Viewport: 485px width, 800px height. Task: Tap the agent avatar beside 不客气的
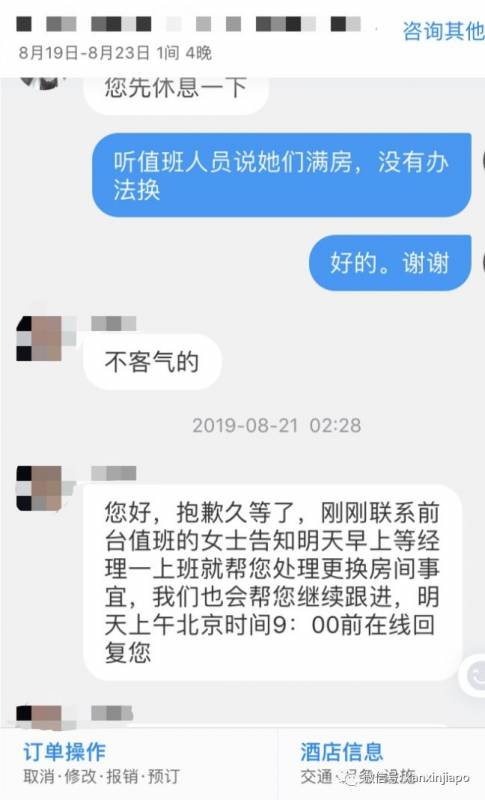(x=40, y=338)
